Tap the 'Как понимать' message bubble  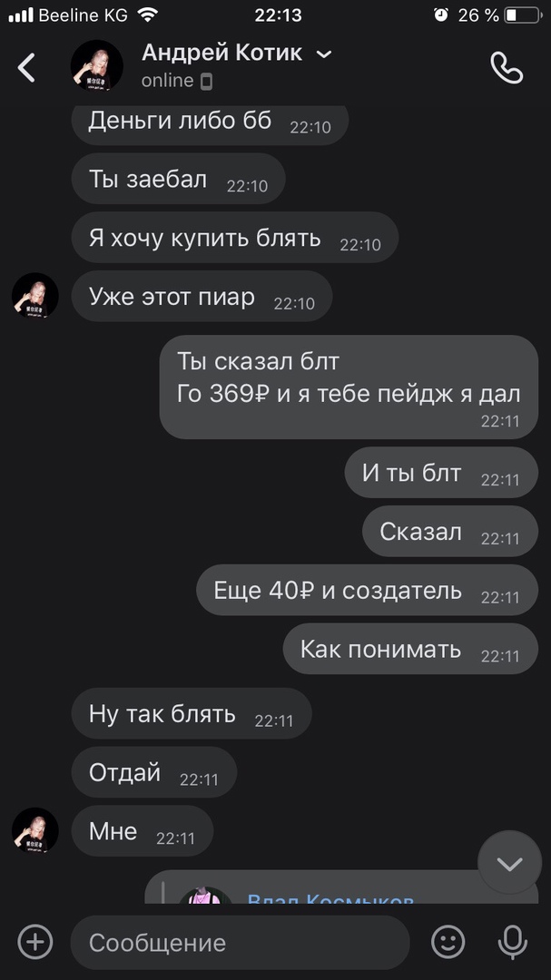click(x=410, y=649)
